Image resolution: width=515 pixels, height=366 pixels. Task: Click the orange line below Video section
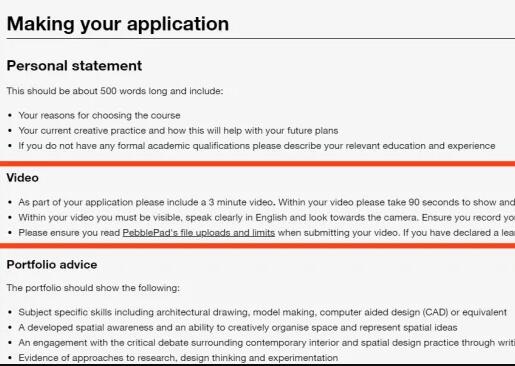tap(257, 246)
